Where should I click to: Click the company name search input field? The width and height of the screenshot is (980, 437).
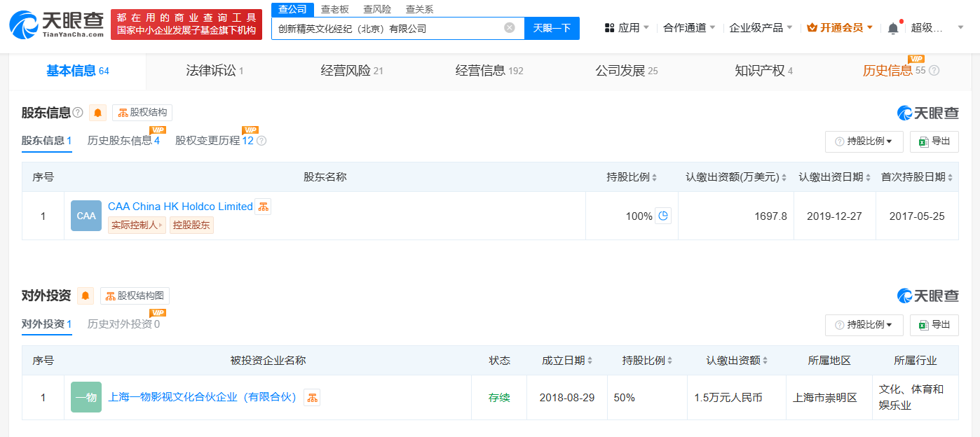386,29
